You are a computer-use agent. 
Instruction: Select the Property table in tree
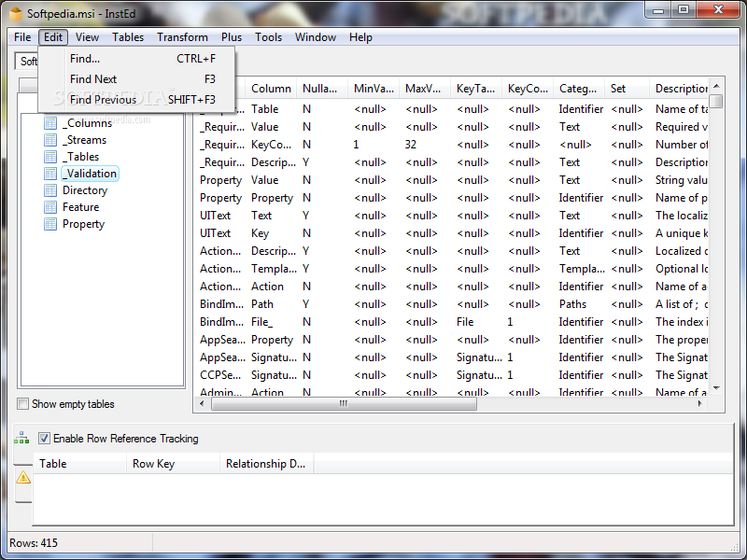click(x=83, y=224)
